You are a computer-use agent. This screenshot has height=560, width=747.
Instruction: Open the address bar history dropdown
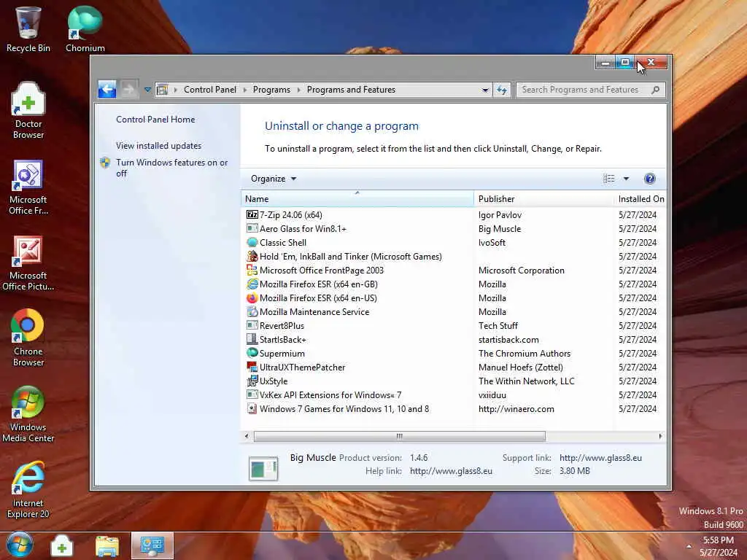click(x=485, y=90)
